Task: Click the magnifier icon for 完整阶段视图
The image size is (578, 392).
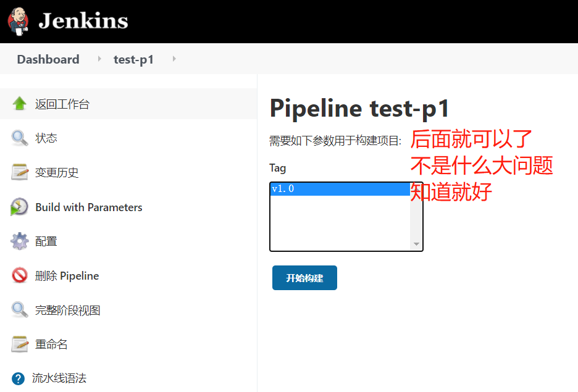Action: click(x=19, y=310)
